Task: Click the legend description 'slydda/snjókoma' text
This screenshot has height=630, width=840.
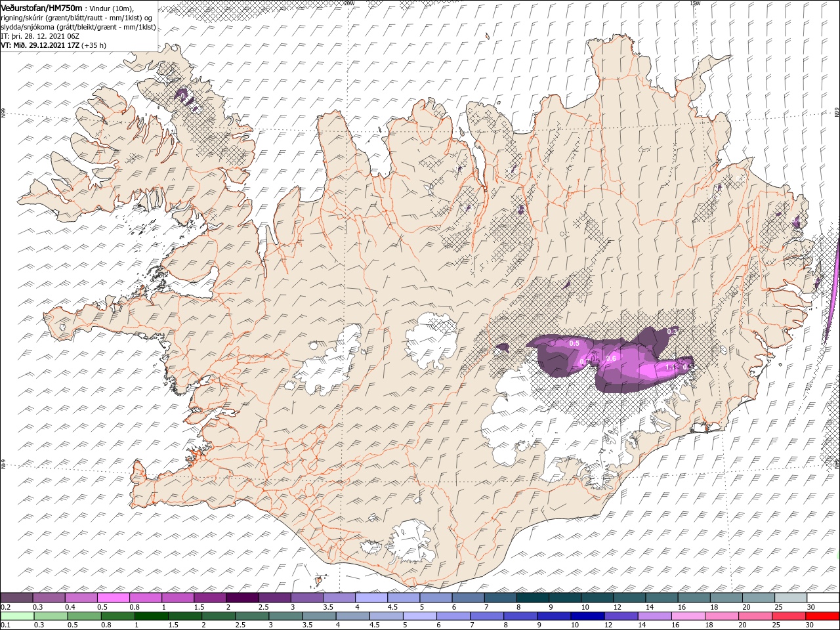Action: coord(28,27)
